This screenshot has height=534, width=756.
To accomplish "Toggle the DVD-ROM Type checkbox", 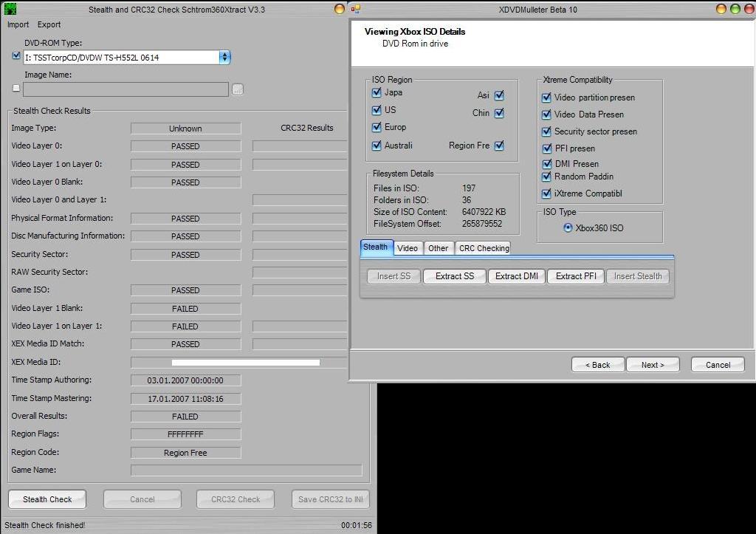I will tap(16, 56).
